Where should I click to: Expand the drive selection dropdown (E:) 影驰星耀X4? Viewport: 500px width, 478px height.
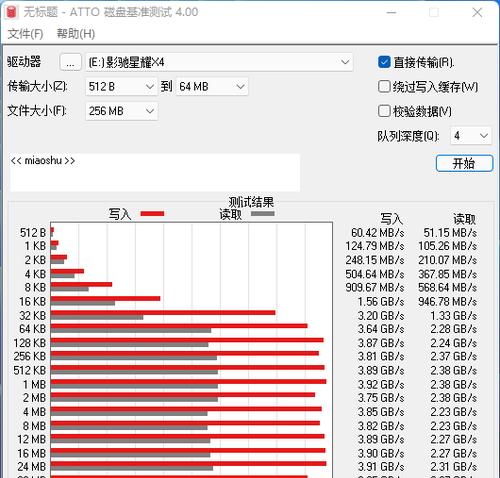click(x=219, y=62)
